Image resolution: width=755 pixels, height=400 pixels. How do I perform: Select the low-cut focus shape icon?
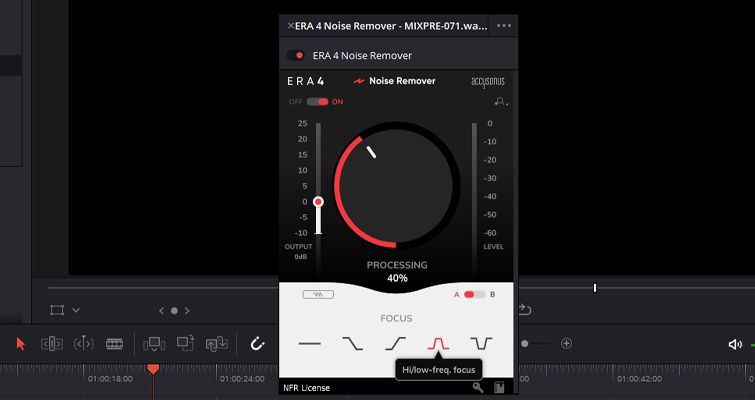tap(395, 343)
